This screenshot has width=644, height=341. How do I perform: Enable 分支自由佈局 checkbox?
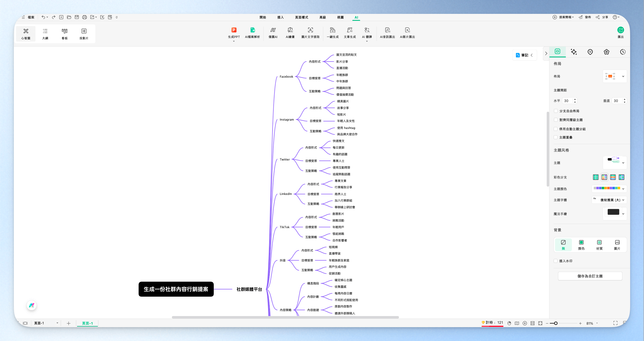(556, 111)
